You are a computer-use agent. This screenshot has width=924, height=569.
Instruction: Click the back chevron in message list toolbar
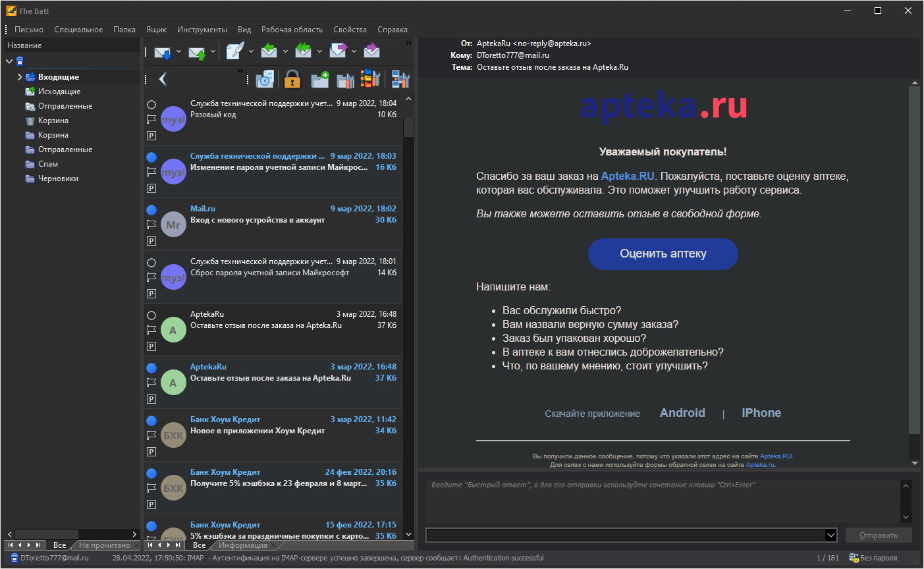[163, 80]
